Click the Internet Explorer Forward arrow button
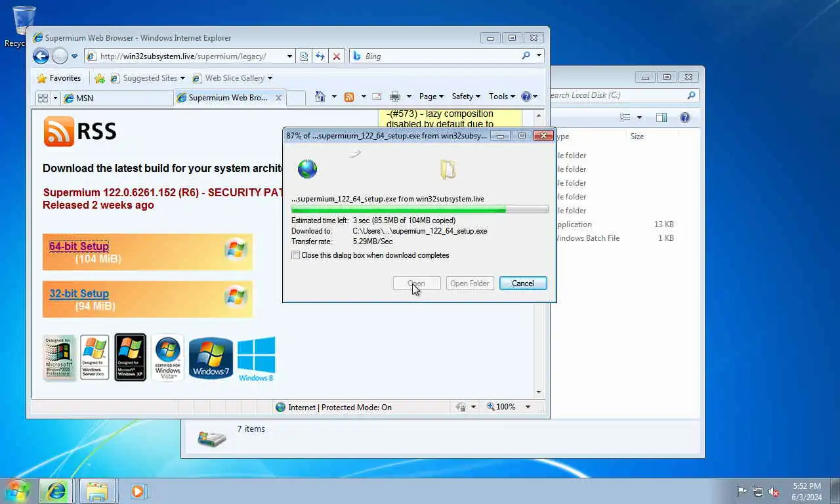 click(60, 56)
